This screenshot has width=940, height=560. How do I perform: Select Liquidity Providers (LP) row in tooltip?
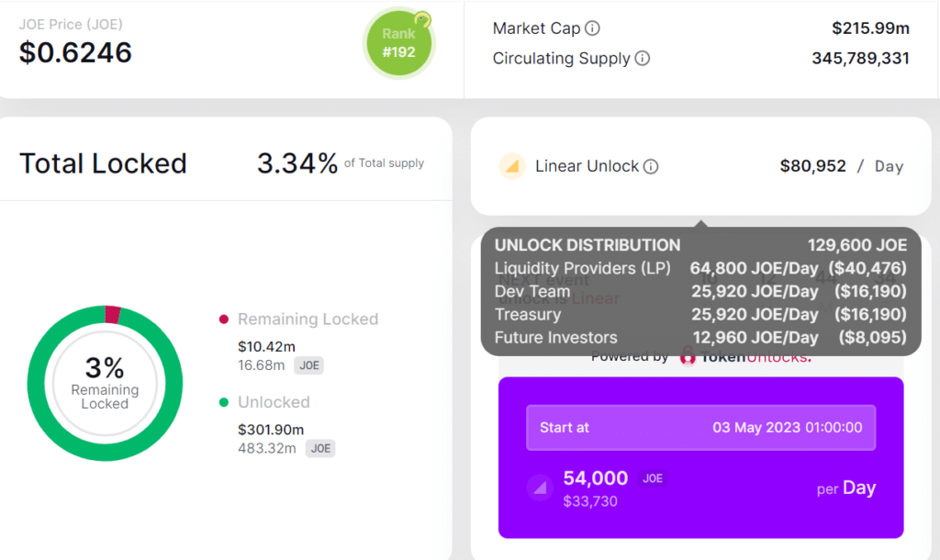point(699,268)
